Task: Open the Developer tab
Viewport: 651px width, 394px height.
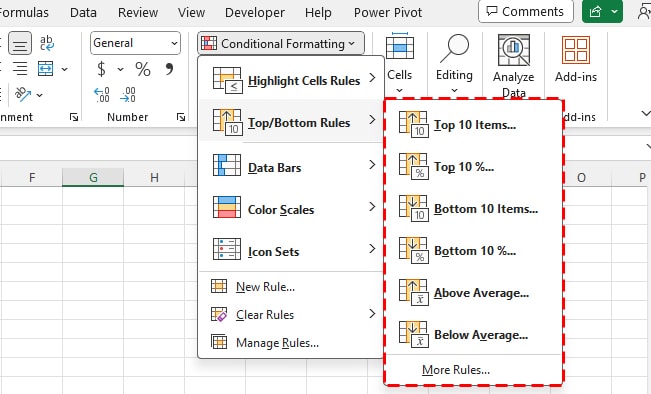Action: tap(255, 12)
